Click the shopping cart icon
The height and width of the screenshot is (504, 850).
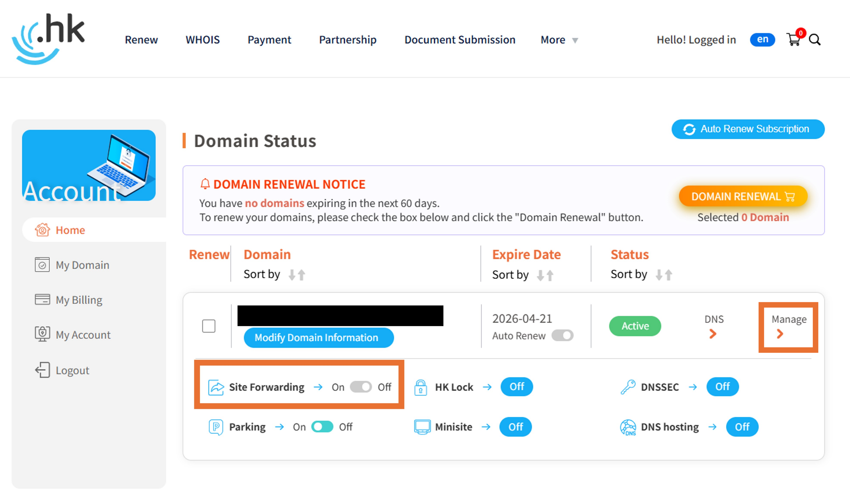(793, 40)
